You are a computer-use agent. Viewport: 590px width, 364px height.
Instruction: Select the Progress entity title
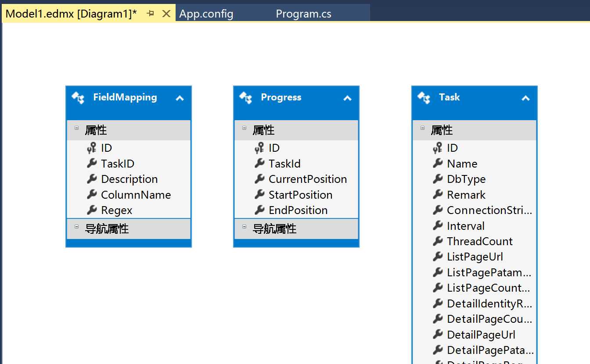click(x=281, y=97)
